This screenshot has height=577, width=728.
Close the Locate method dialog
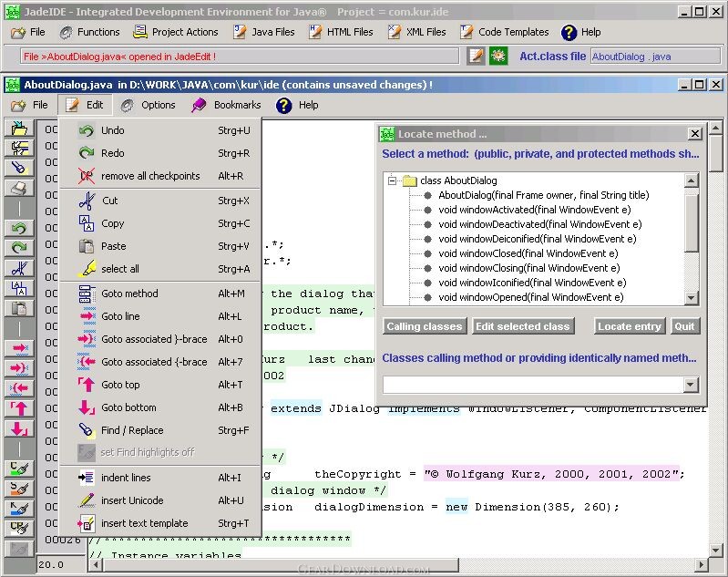pos(694,134)
